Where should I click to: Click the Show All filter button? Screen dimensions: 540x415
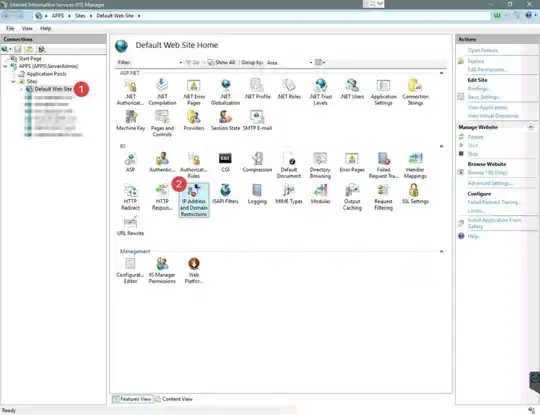pyautogui.click(x=221, y=63)
